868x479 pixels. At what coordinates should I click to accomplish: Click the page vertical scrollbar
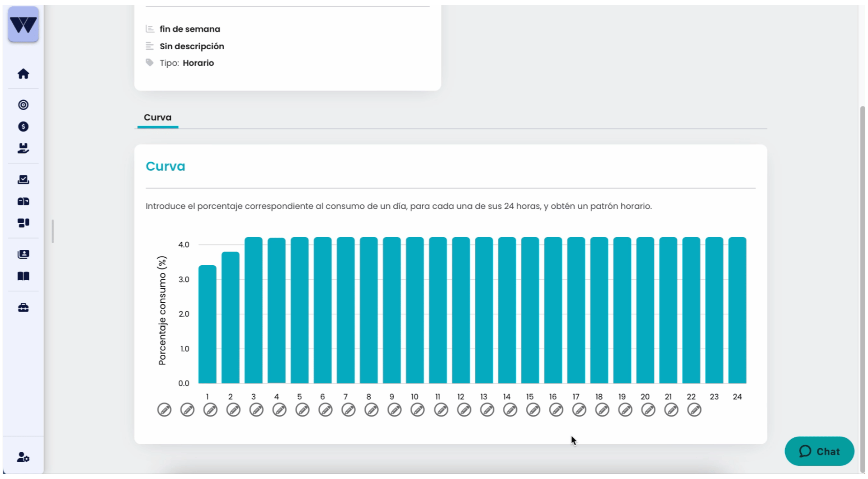pos(863,289)
